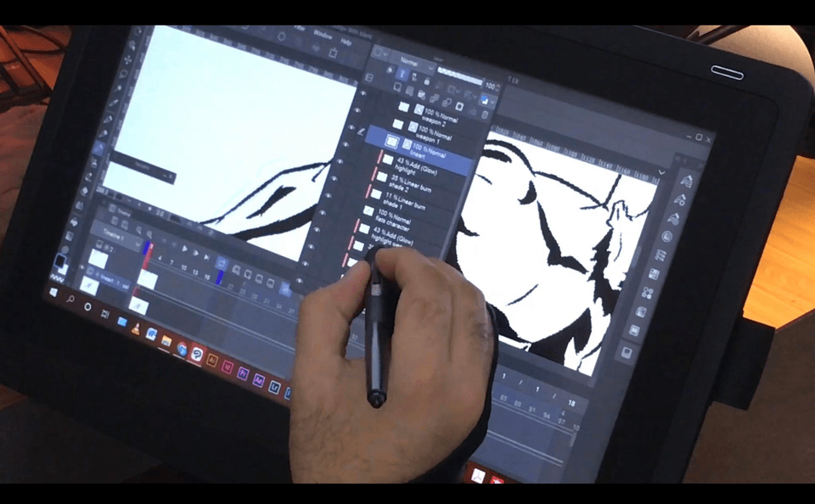The width and height of the screenshot is (815, 504).
Task: Expand the Timeline 1 selector dropdown
Action: pyautogui.click(x=139, y=244)
